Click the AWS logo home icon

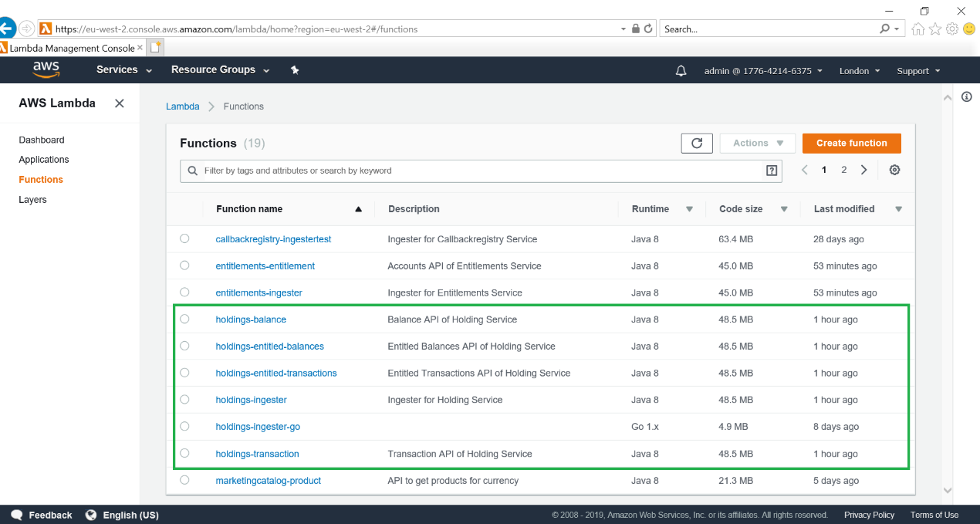[46, 69]
